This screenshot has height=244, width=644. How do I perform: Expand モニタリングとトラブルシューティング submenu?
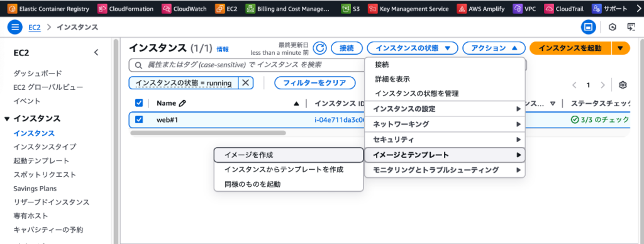click(445, 170)
